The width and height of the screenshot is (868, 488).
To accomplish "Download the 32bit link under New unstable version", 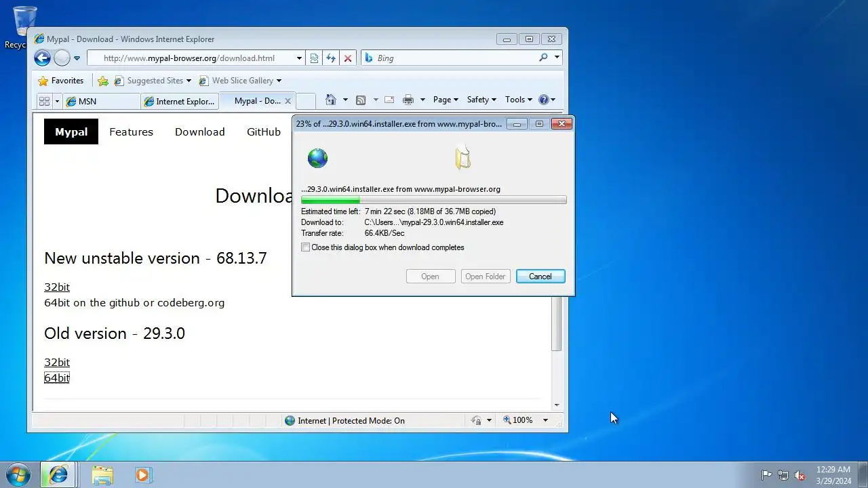I will (x=57, y=287).
